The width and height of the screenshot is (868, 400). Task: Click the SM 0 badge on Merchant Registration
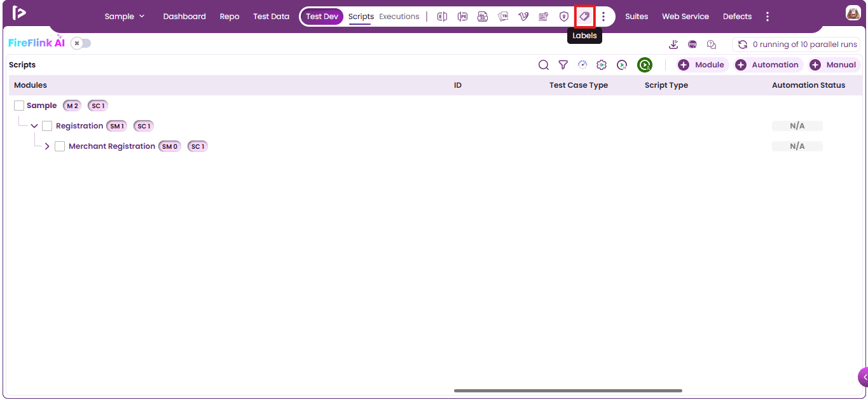(170, 146)
